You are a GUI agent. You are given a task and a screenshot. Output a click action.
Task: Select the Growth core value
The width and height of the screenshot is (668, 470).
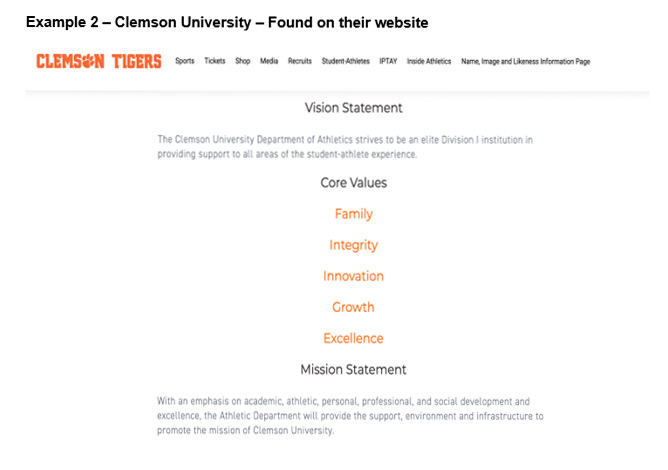tap(354, 307)
